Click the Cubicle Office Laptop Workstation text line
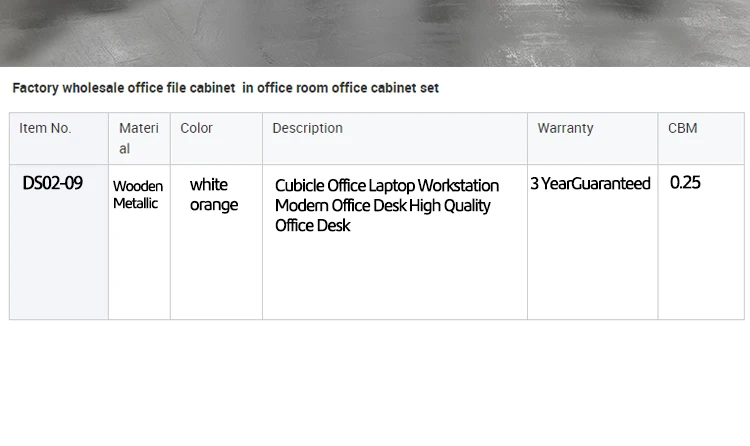Screen dimensions: 750x446 387,185
